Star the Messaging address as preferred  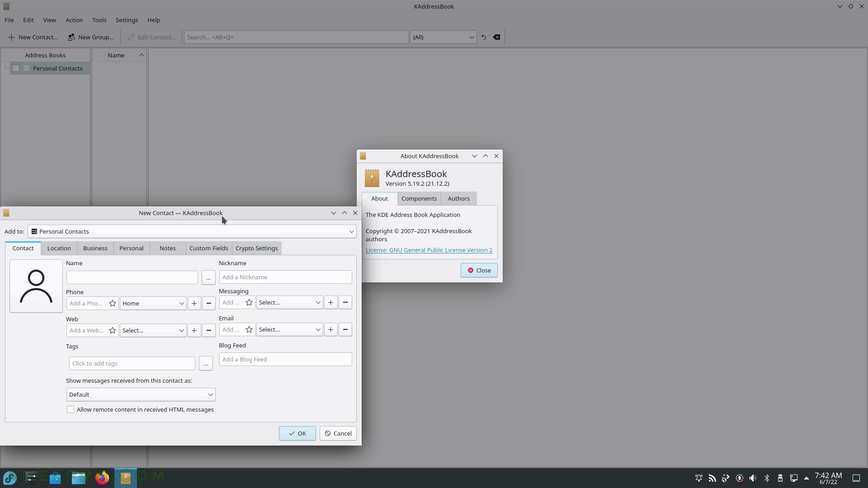tap(249, 302)
